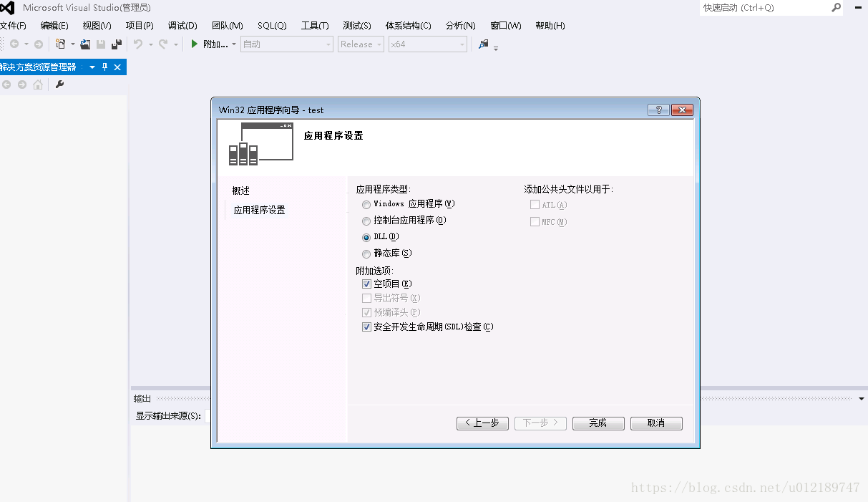Open the New Project dropdown arrow
Viewport: 868px width, 502px height.
click(x=72, y=44)
